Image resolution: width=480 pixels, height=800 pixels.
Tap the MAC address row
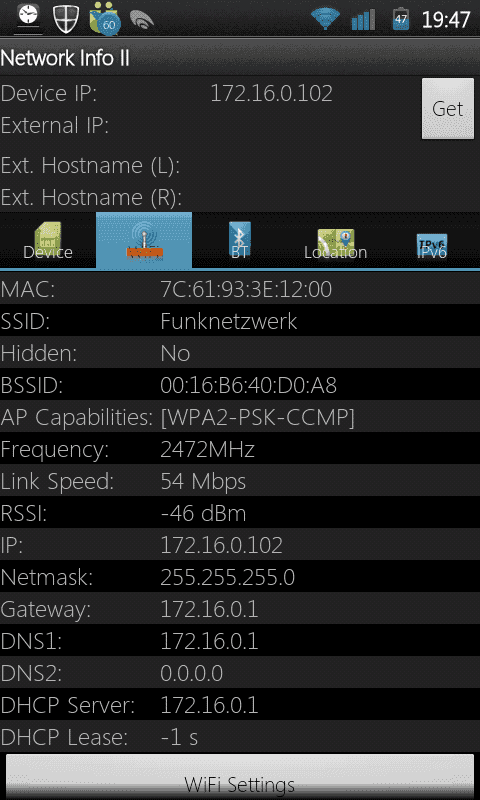coord(240,289)
